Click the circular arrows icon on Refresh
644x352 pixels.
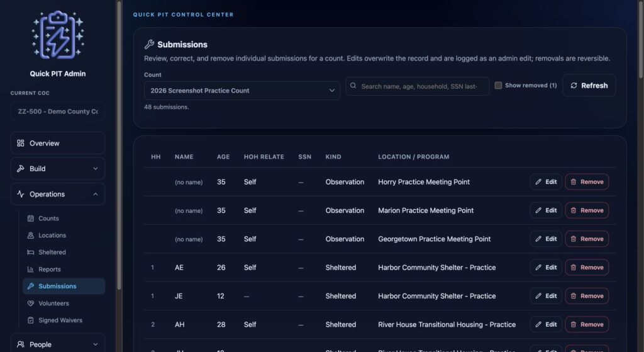(574, 86)
